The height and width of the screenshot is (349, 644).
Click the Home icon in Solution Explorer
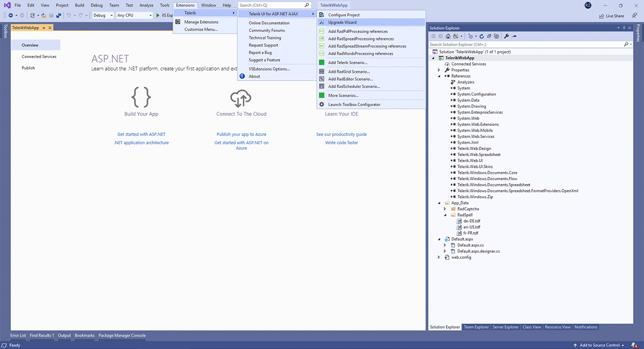pyautogui.click(x=448, y=36)
